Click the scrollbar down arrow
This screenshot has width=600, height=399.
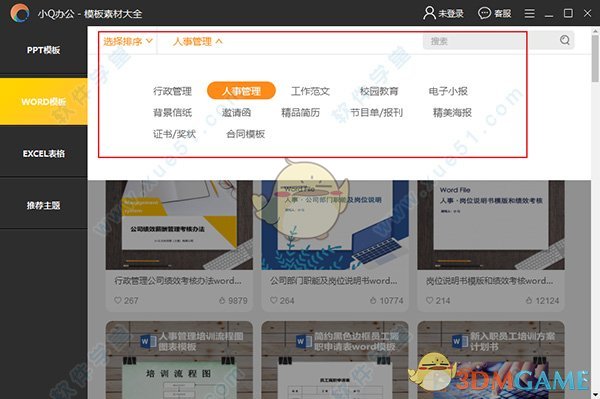click(595, 394)
